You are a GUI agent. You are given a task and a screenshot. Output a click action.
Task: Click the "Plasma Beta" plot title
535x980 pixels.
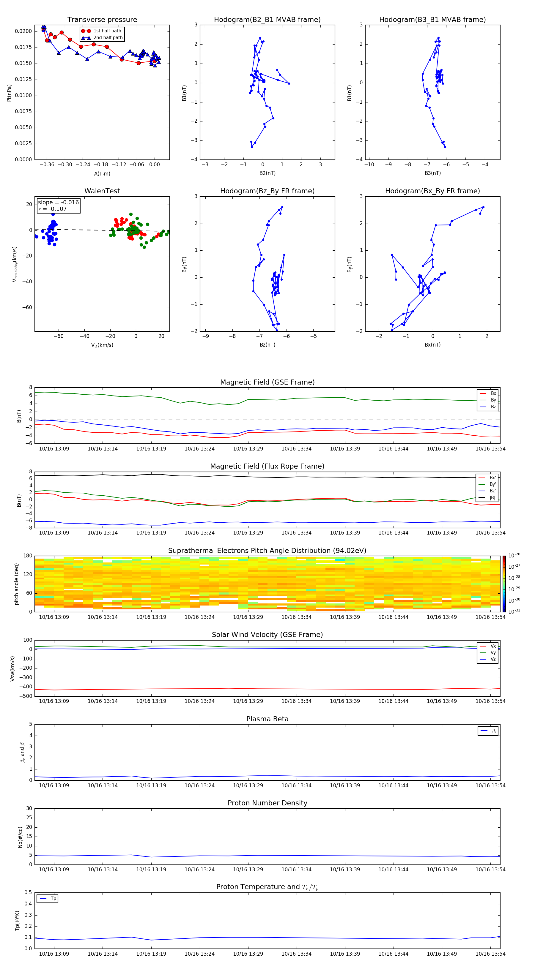coord(267,719)
